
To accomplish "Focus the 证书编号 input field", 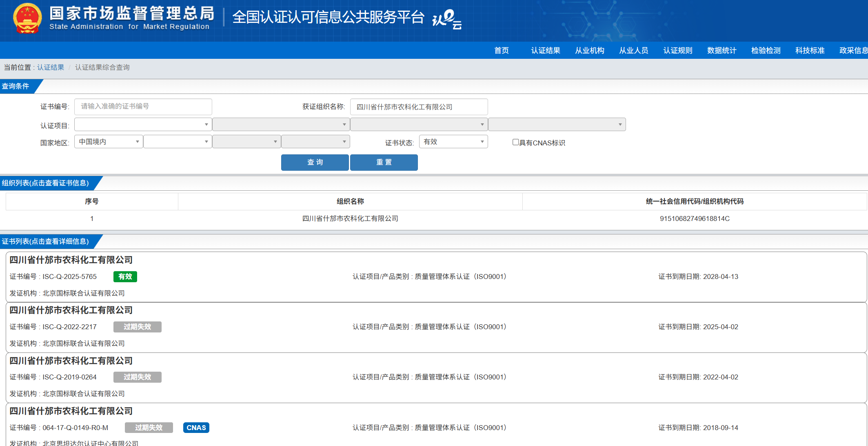I will [x=143, y=107].
